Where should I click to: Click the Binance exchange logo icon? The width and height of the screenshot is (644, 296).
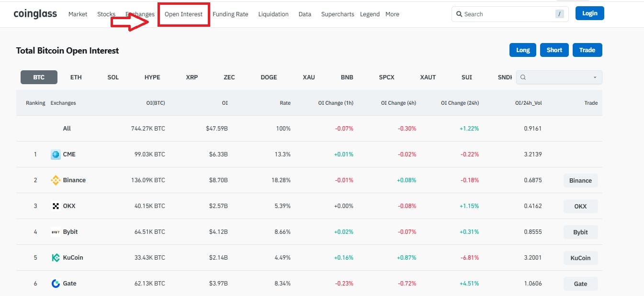click(x=56, y=180)
